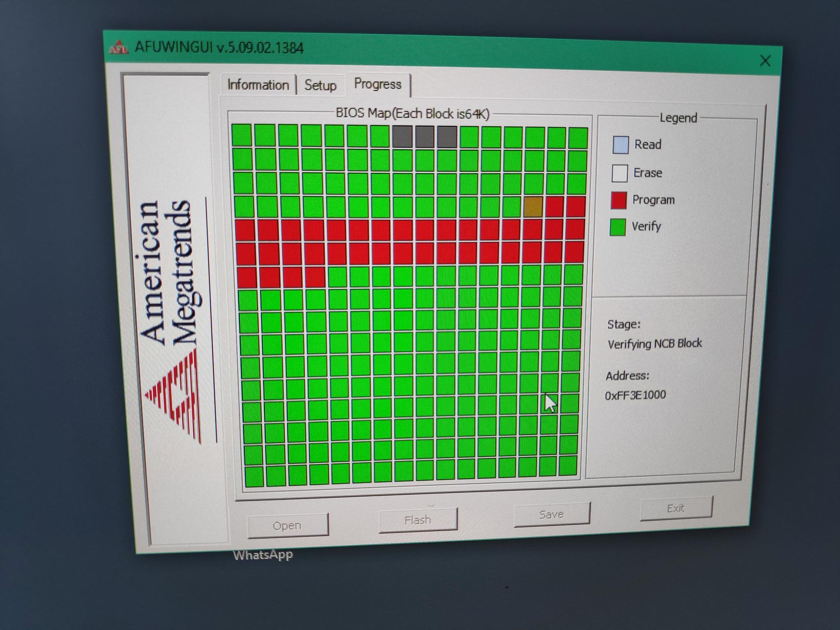This screenshot has width=840, height=630.
Task: Click the address value 0xFF3E1000
Action: [635, 395]
